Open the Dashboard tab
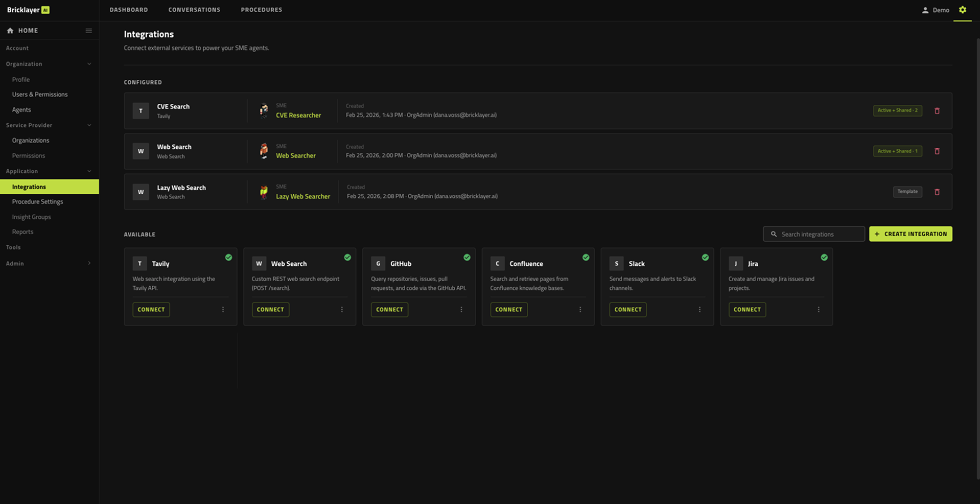Screen dimensions: 980x504 coord(129,10)
